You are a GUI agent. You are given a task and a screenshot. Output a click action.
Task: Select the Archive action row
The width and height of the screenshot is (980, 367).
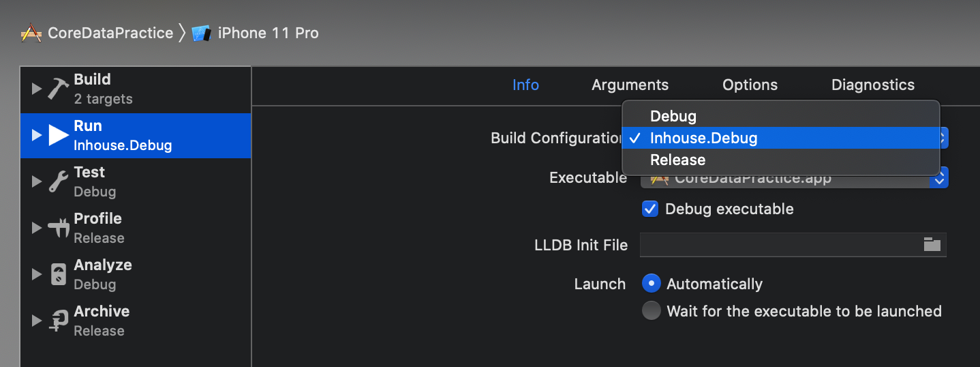[x=136, y=321]
